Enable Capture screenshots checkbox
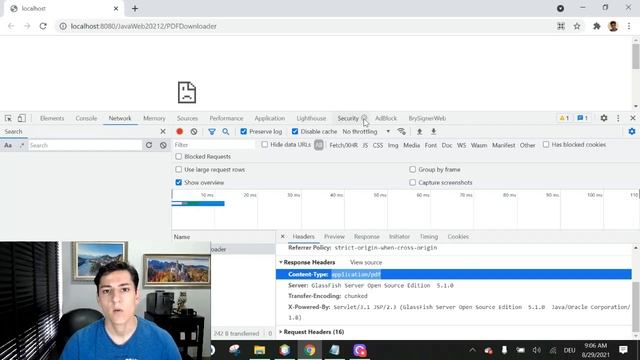 [x=413, y=182]
